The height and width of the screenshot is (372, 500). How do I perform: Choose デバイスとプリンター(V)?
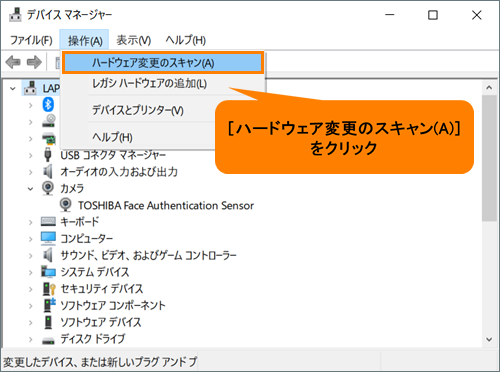pos(138,110)
